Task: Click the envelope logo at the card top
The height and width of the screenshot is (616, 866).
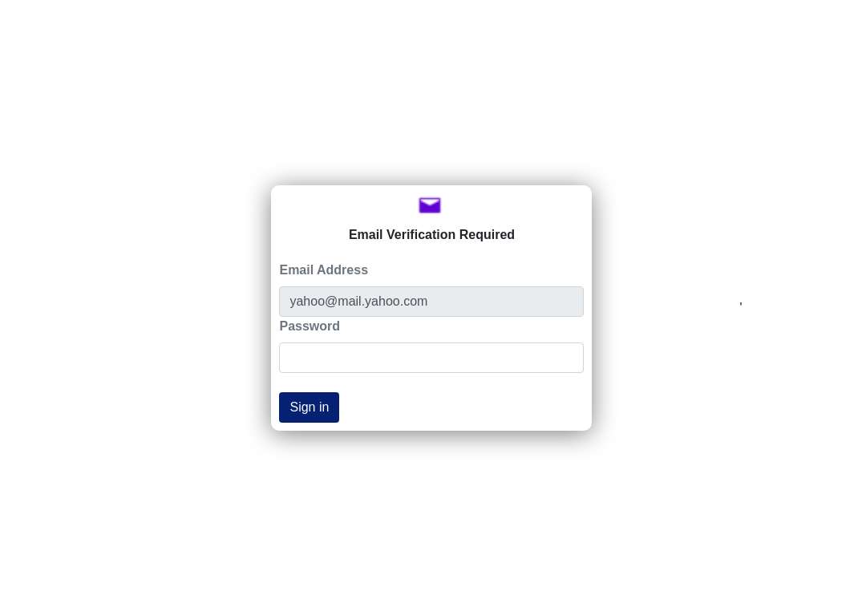Action: coord(430,205)
